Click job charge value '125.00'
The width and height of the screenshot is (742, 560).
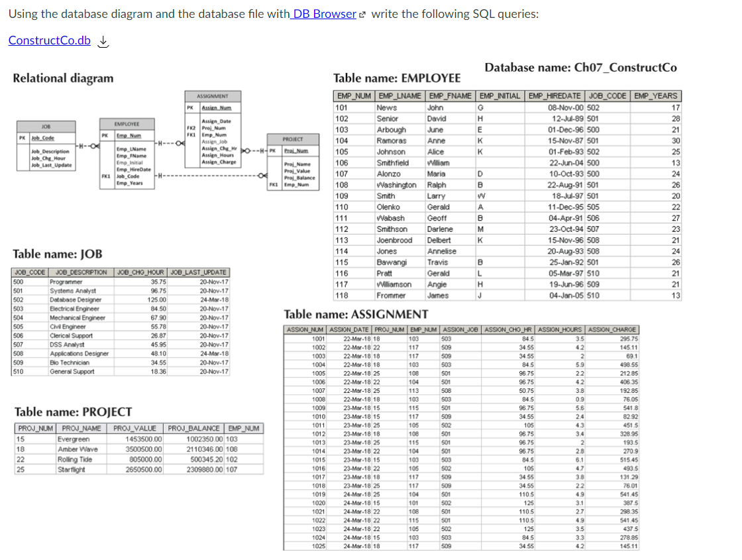coord(156,300)
